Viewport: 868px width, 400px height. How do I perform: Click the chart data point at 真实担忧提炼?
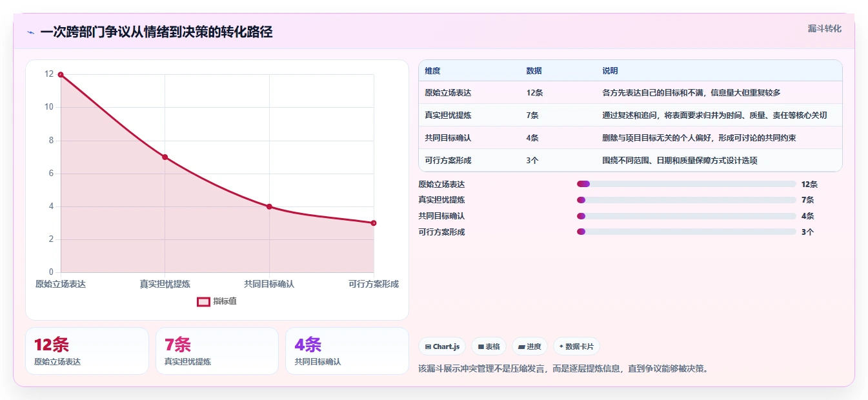(165, 157)
